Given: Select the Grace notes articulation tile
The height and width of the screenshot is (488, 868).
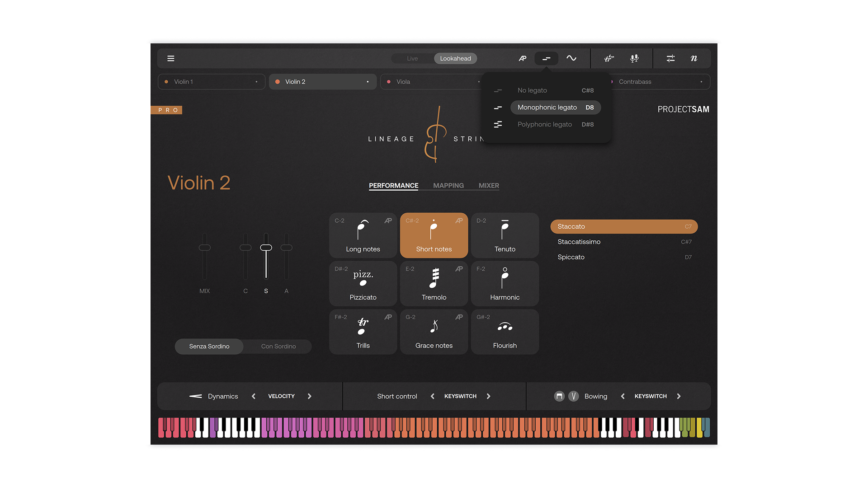Looking at the screenshot, I should click(434, 332).
